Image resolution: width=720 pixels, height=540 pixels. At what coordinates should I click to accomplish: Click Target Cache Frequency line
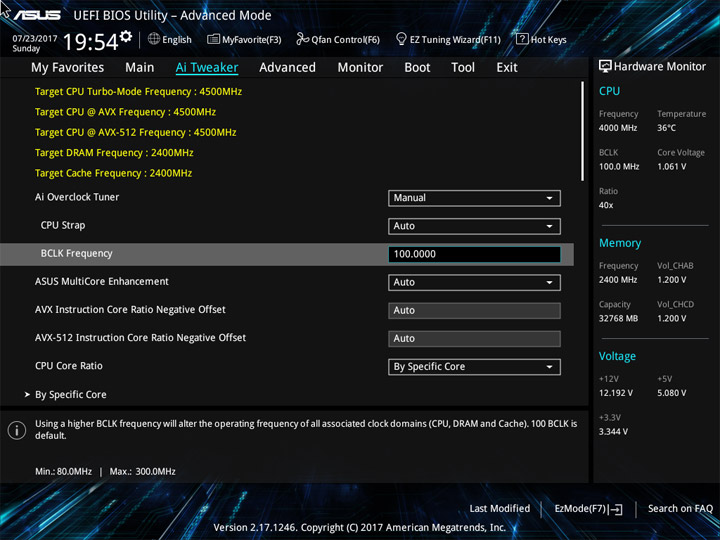point(113,173)
